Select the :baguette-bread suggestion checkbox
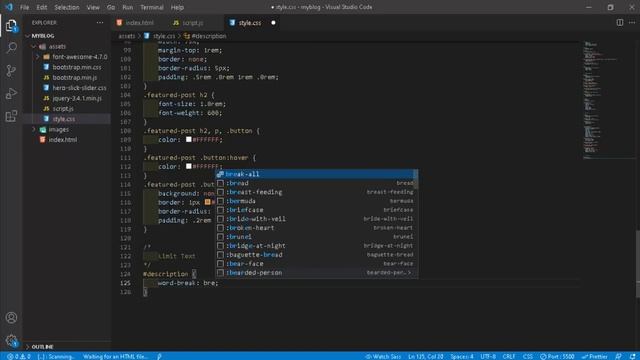This screenshot has width=640, height=360. 220,255
